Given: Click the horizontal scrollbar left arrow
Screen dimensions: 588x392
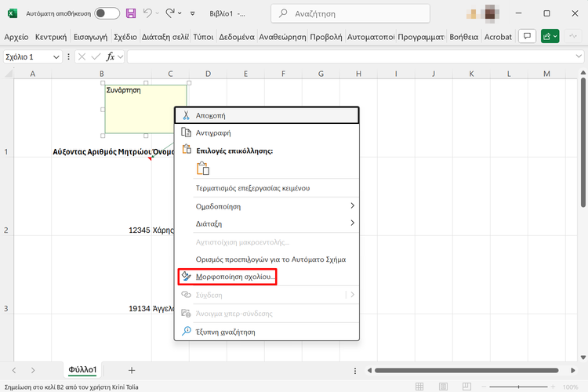Looking at the screenshot, I should tap(369, 371).
